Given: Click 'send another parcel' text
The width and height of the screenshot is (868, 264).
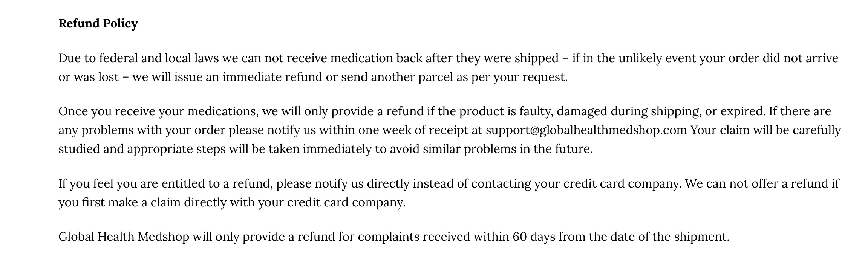Looking at the screenshot, I should tap(397, 77).
